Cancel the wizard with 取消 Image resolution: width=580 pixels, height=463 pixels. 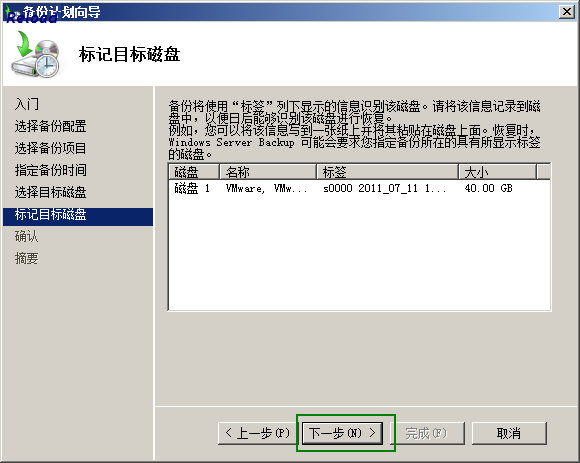509,433
